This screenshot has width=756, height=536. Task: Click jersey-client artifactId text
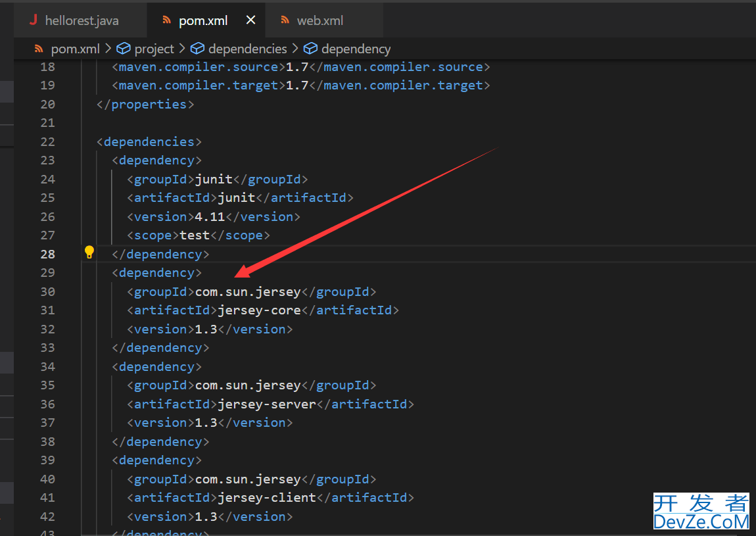(x=267, y=497)
